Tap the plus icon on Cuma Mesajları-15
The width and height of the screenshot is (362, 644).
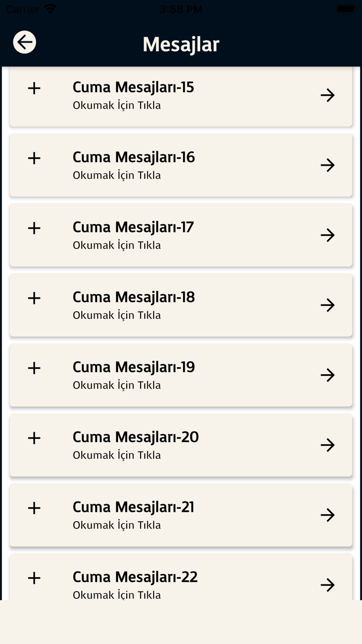pos(34,88)
